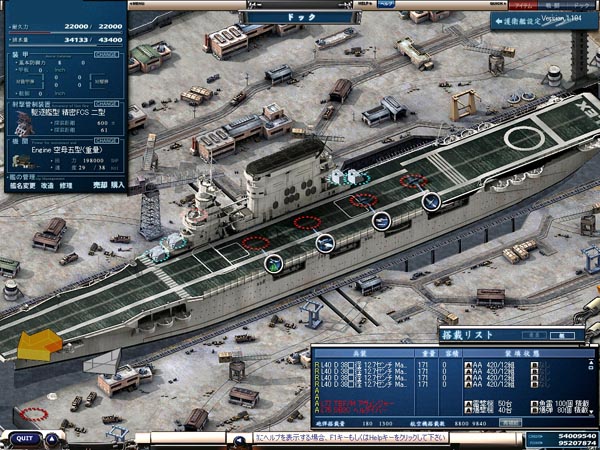Click 購入 to purchase a ship
The image size is (600, 450).
[x=116, y=185]
